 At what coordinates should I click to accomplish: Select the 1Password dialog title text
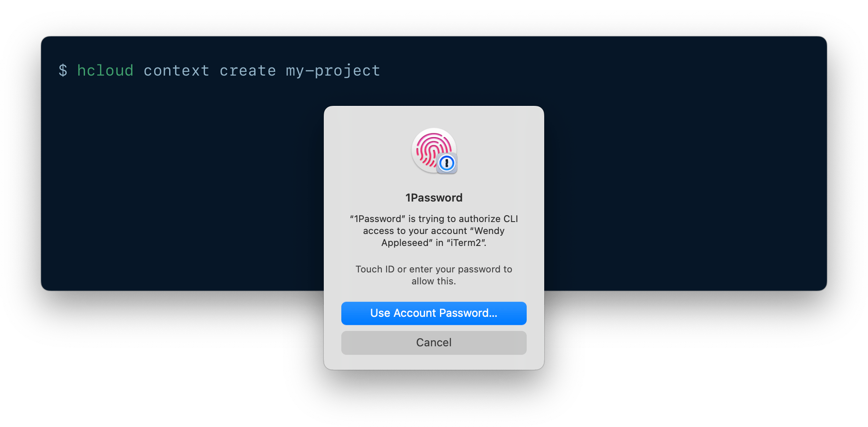[434, 197]
